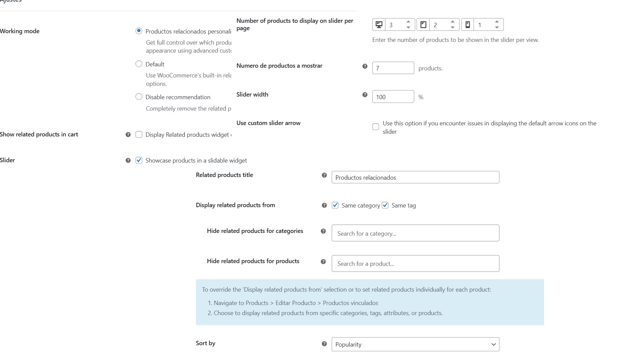Uncheck the Same tag checkbox
The image size is (644, 362).
click(385, 205)
